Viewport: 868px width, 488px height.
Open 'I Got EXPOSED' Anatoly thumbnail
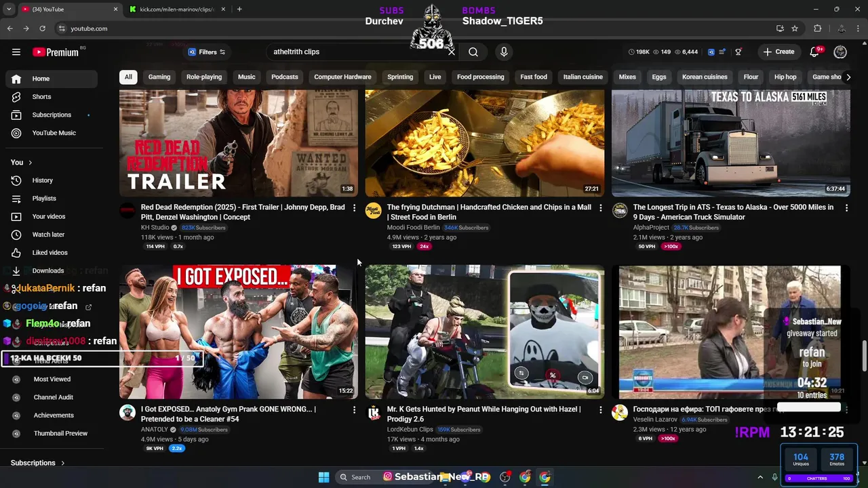click(239, 332)
